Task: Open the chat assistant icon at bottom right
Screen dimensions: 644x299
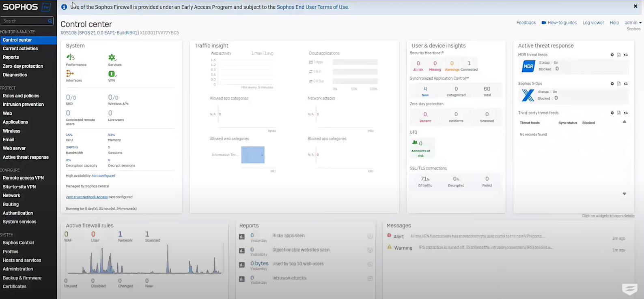Action: [629, 289]
